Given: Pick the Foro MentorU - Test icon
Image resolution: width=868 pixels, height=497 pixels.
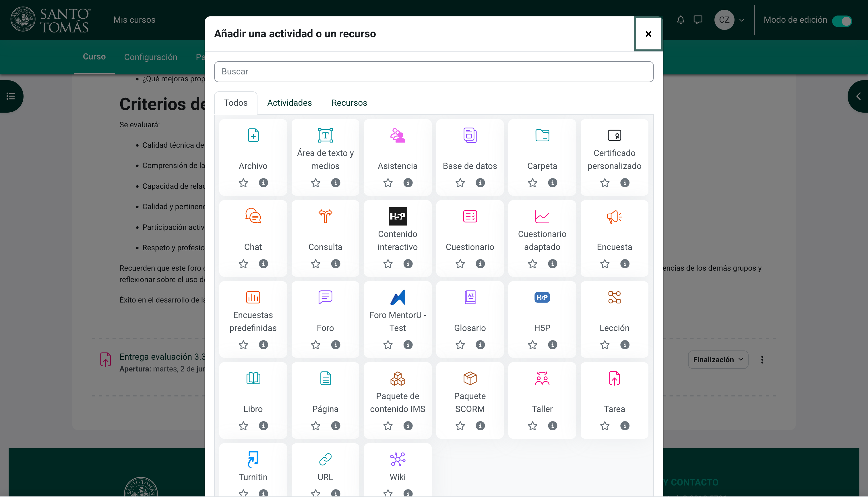Looking at the screenshot, I should coord(398,297).
